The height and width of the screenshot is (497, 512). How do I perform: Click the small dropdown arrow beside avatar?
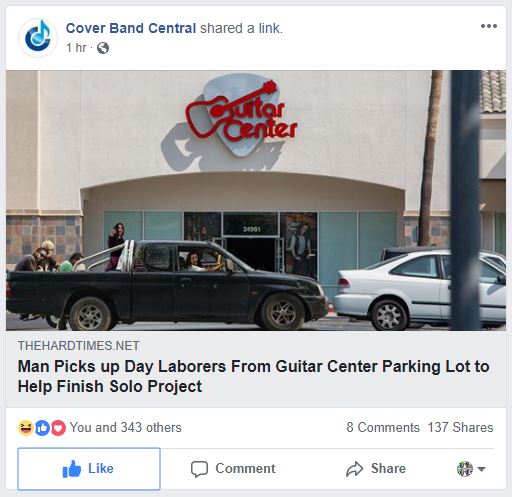[x=481, y=469]
